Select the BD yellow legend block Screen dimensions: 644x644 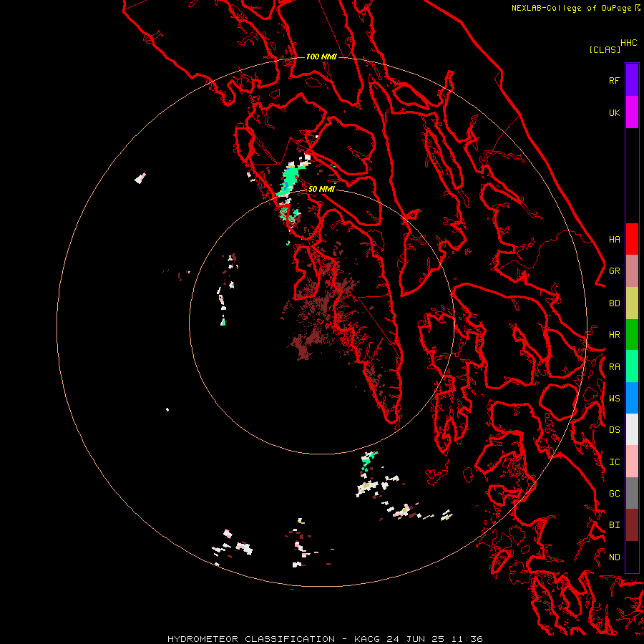click(632, 303)
